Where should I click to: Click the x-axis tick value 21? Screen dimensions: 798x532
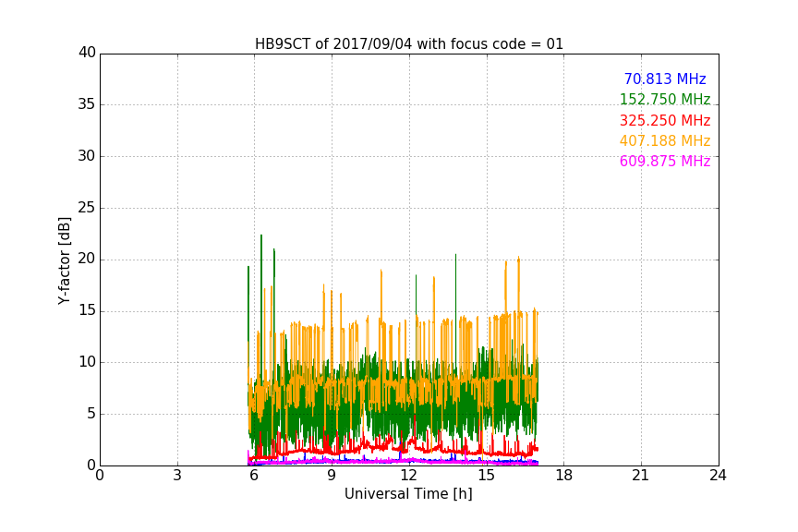[x=641, y=476]
